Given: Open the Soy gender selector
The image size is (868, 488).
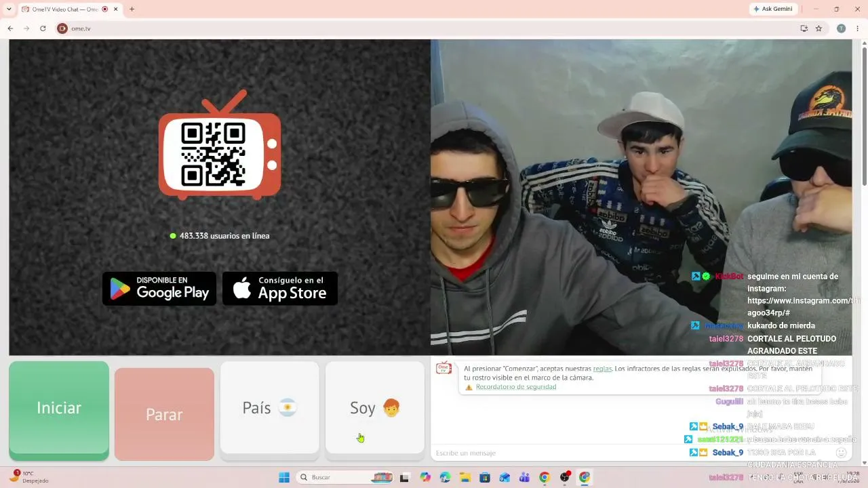Looking at the screenshot, I should (375, 408).
